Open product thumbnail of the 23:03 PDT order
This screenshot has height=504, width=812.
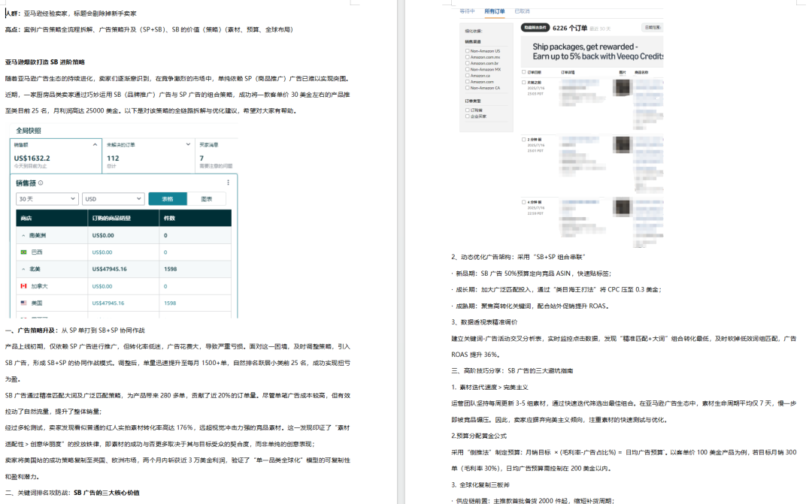click(623, 87)
